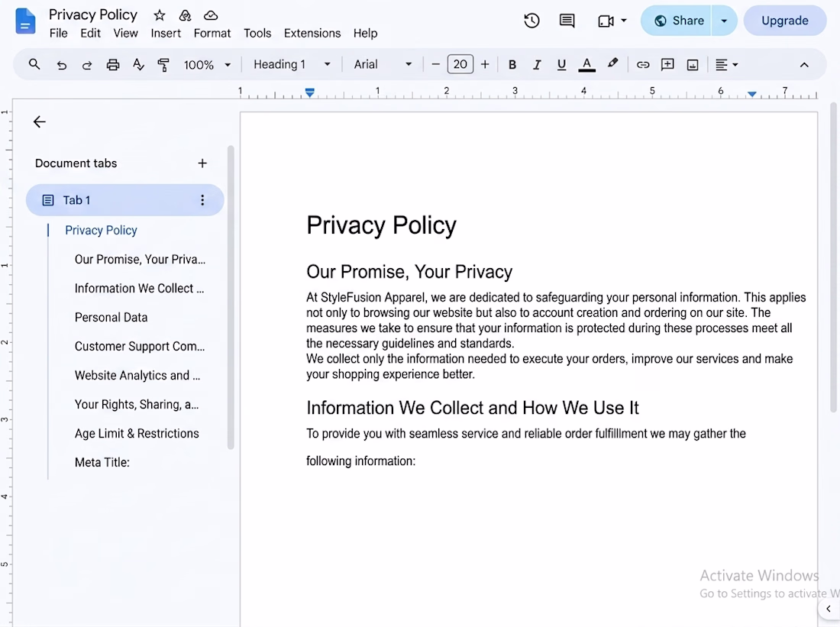Print the document

coord(112,65)
